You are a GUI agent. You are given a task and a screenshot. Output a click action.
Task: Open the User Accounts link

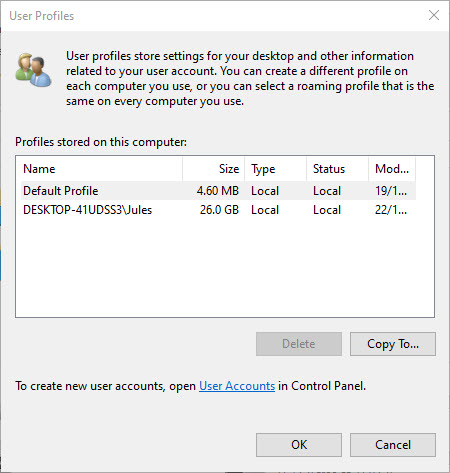(x=237, y=386)
